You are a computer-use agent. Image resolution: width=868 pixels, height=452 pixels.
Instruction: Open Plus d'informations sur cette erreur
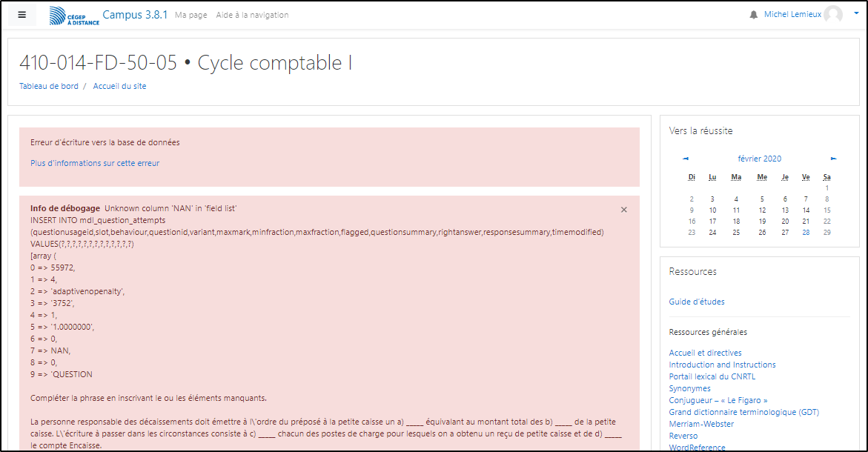[x=95, y=163]
